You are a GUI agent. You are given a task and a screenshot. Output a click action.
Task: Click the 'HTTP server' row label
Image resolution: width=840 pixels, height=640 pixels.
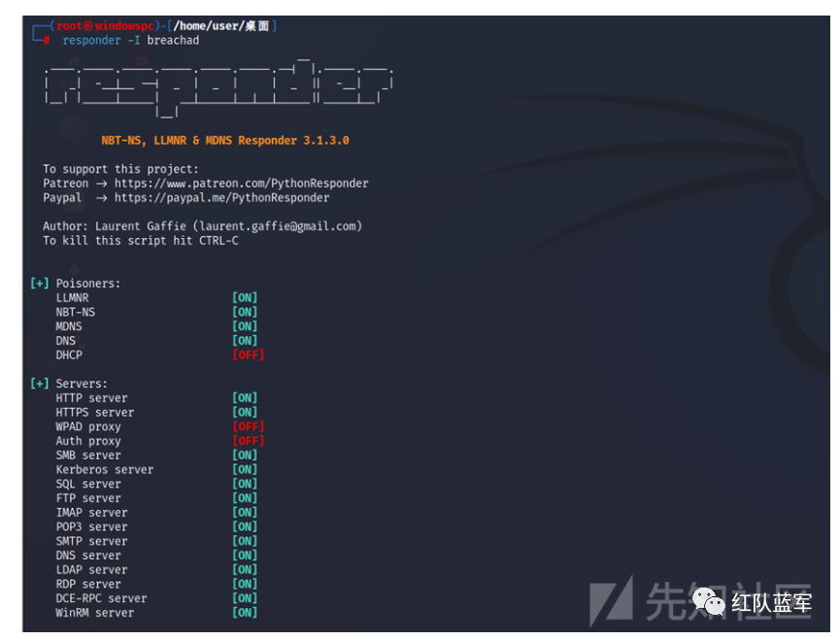click(91, 398)
